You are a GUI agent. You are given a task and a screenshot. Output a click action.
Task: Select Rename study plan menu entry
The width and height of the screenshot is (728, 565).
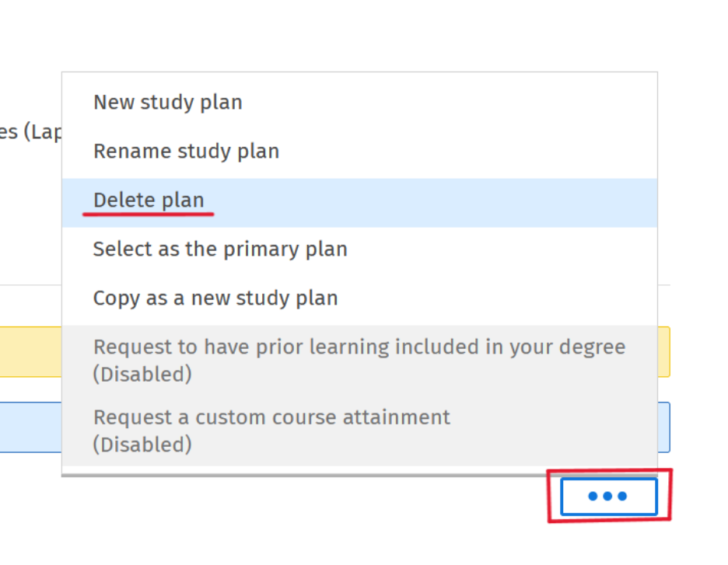(359, 152)
